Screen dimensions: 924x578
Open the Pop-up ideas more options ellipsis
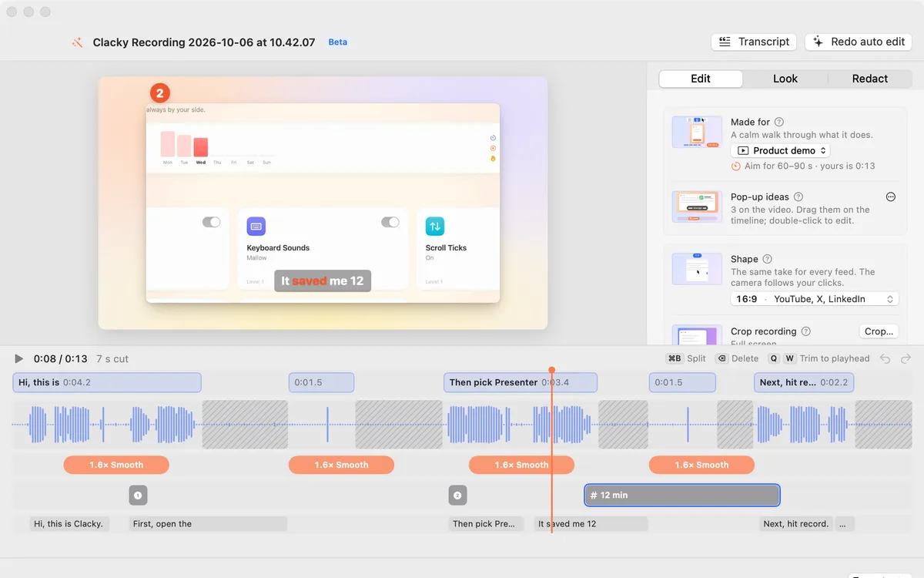891,197
